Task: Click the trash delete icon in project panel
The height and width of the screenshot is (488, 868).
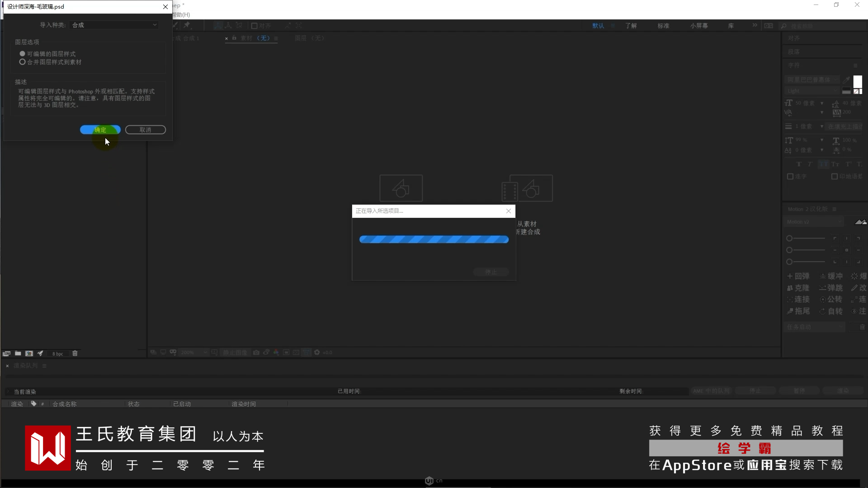Action: pyautogui.click(x=75, y=353)
